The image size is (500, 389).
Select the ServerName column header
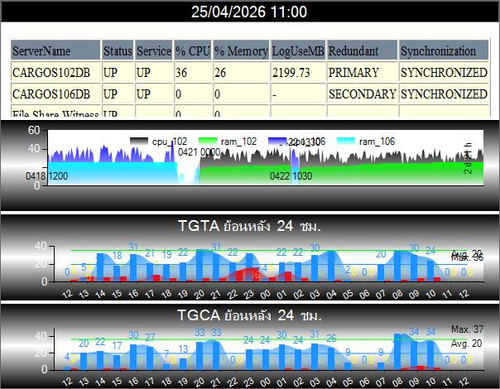point(55,51)
